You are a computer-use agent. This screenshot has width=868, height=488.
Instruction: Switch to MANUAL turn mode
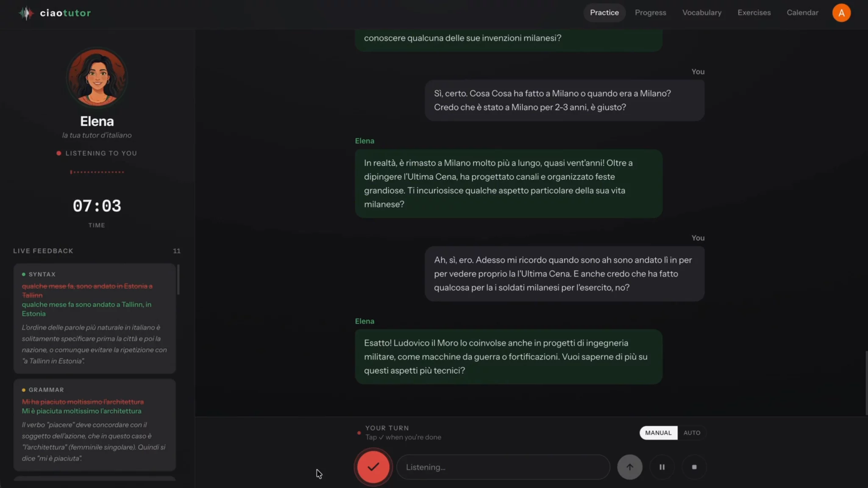coord(658,433)
